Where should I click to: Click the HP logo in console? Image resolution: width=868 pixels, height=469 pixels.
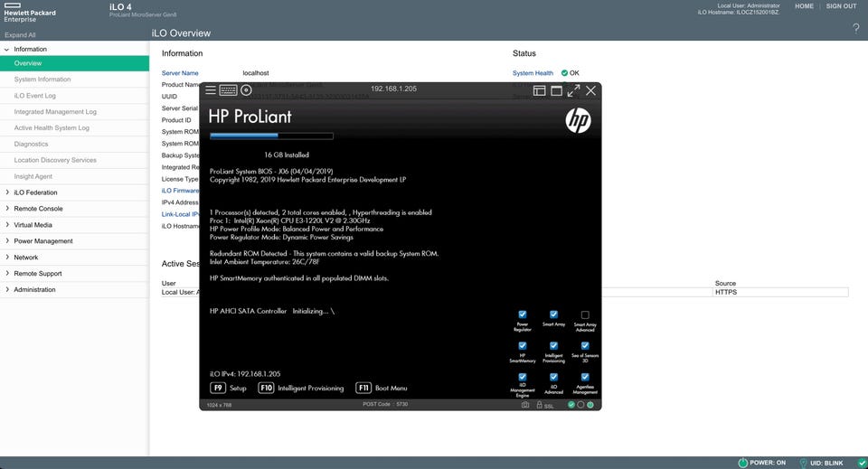(x=578, y=120)
